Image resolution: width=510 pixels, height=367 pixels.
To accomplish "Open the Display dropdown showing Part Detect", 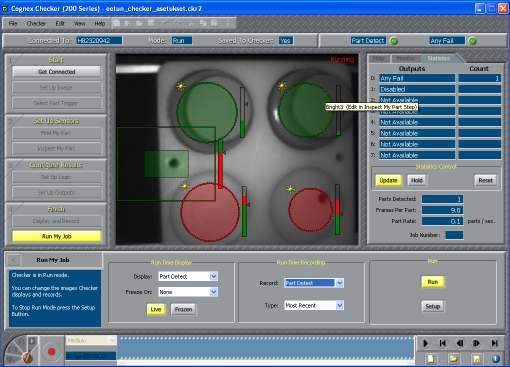I will 188,276.
